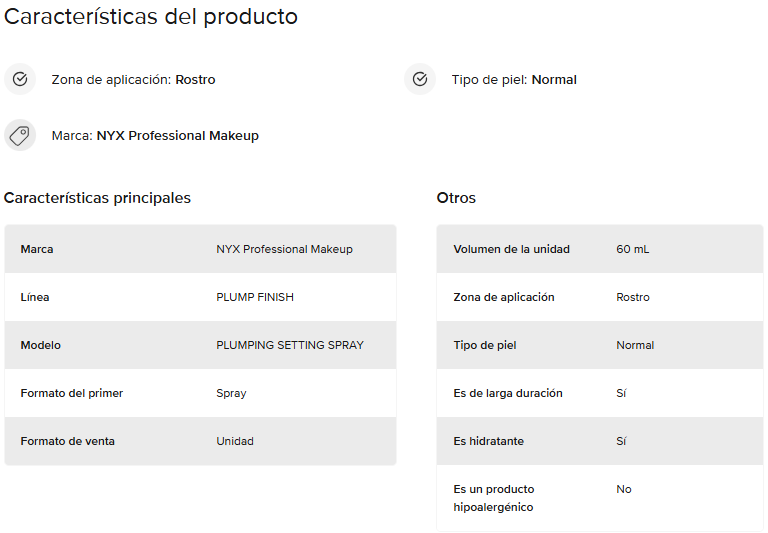Click the Sí value for Es de larga duración

[621, 393]
